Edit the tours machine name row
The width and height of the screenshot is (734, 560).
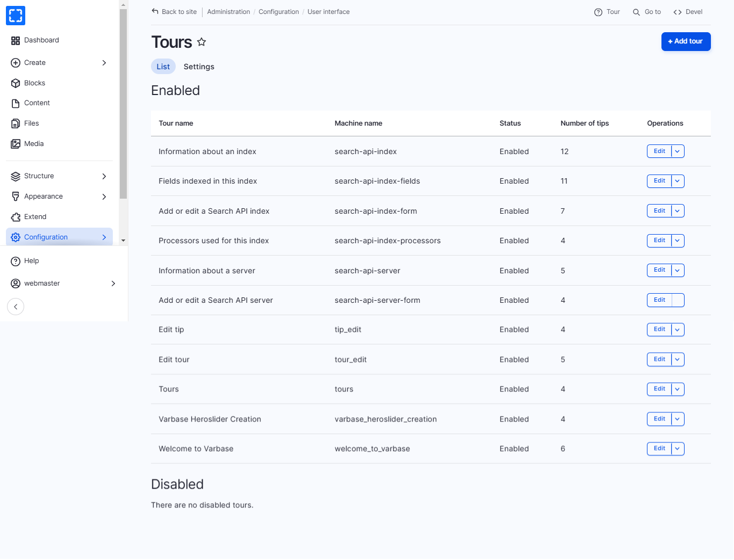pyautogui.click(x=659, y=389)
